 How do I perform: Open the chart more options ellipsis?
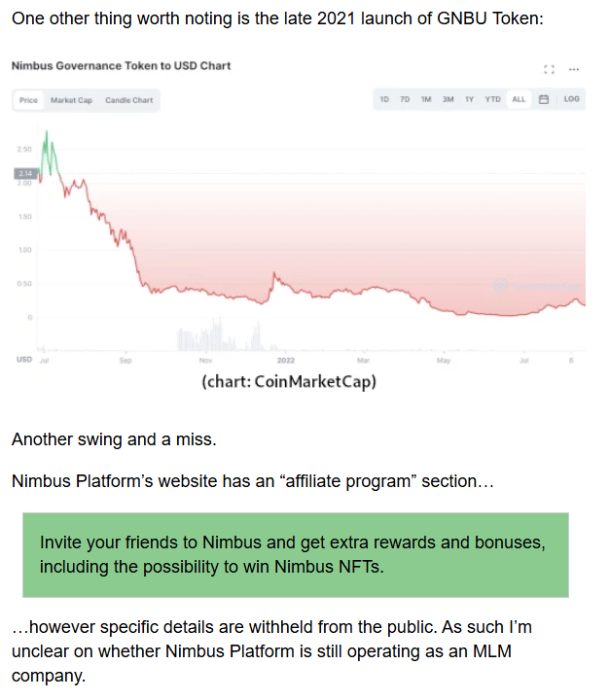574,69
